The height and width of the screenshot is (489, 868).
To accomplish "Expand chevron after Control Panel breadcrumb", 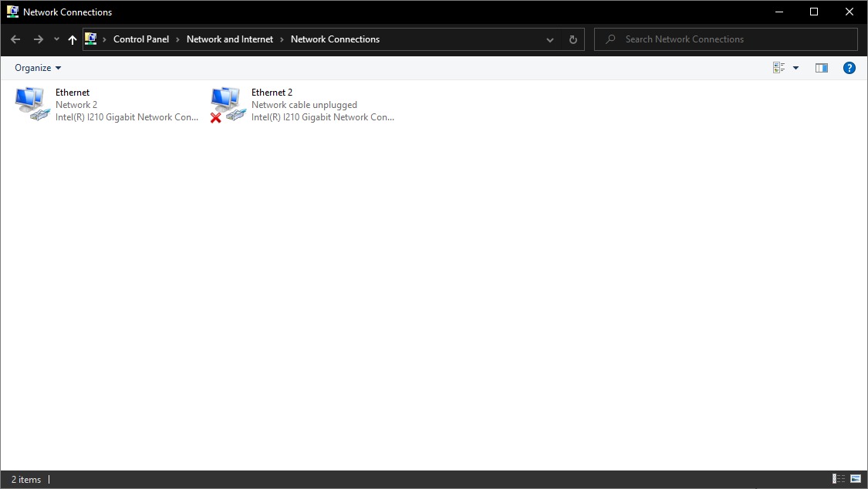I will (177, 39).
